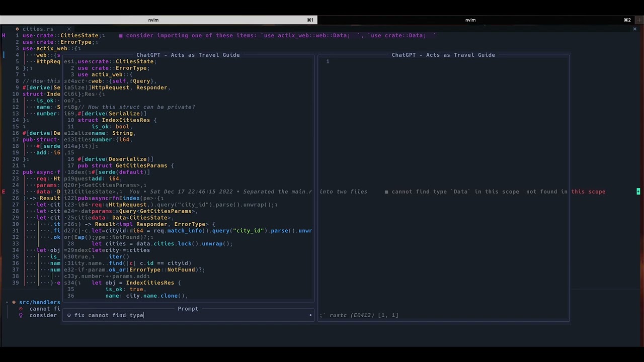Click the file icon beside src/handlers
The width and height of the screenshot is (644, 362).
tap(14, 302)
